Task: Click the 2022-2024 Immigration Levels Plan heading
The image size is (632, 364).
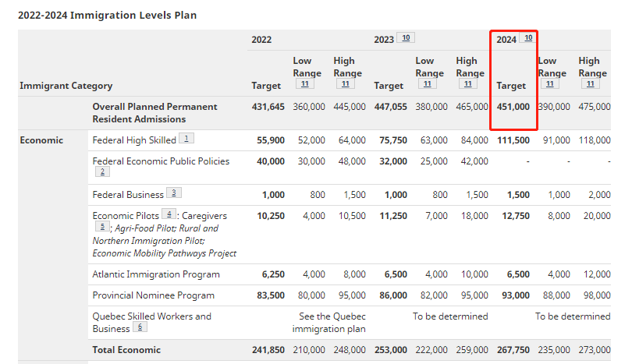Action: [x=108, y=15]
